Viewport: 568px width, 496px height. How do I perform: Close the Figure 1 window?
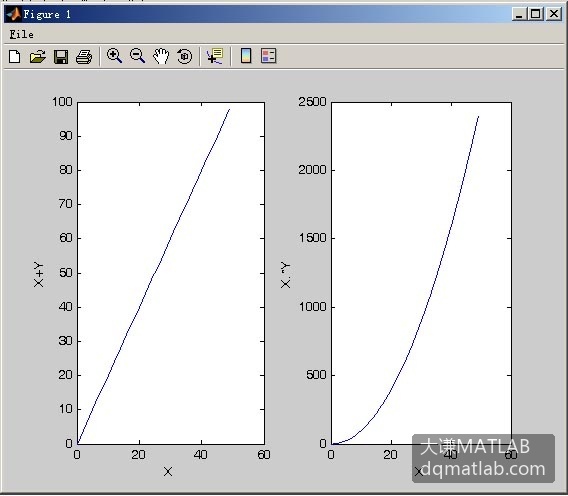click(554, 14)
